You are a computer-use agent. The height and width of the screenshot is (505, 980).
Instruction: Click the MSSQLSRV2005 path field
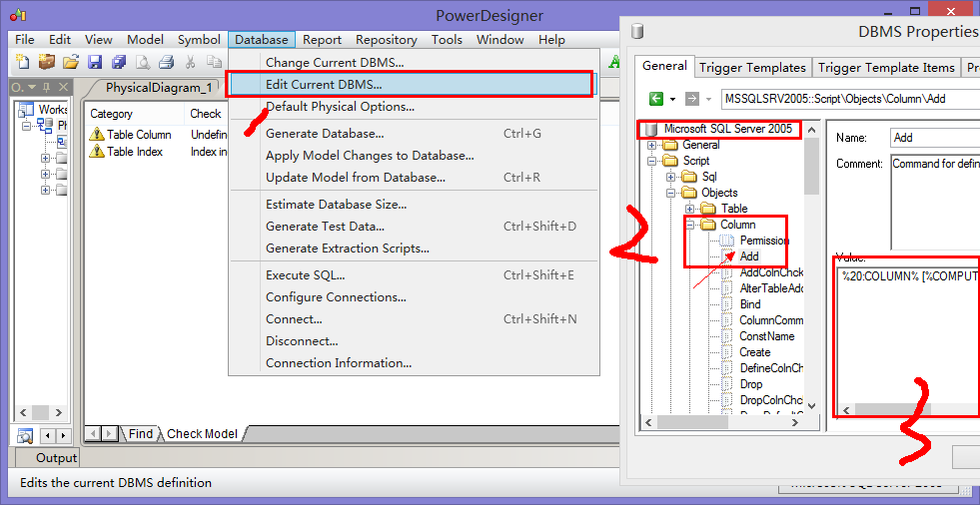849,99
